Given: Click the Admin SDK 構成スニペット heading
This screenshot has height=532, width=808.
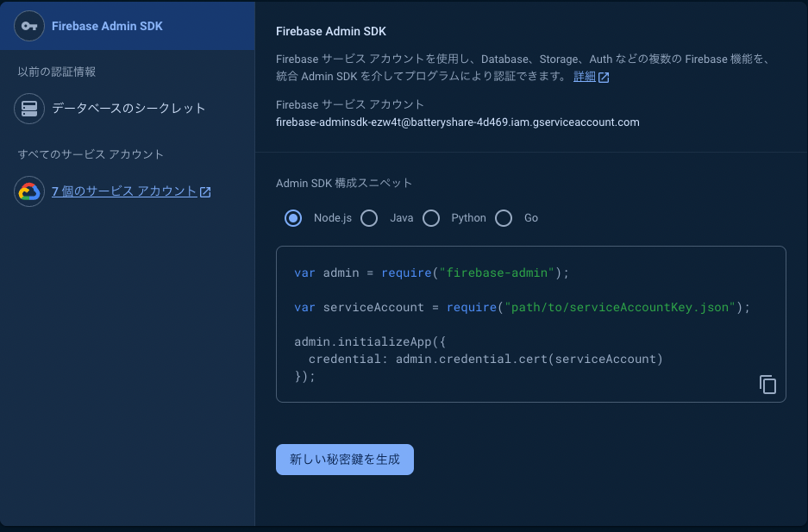Looking at the screenshot, I should tap(344, 184).
